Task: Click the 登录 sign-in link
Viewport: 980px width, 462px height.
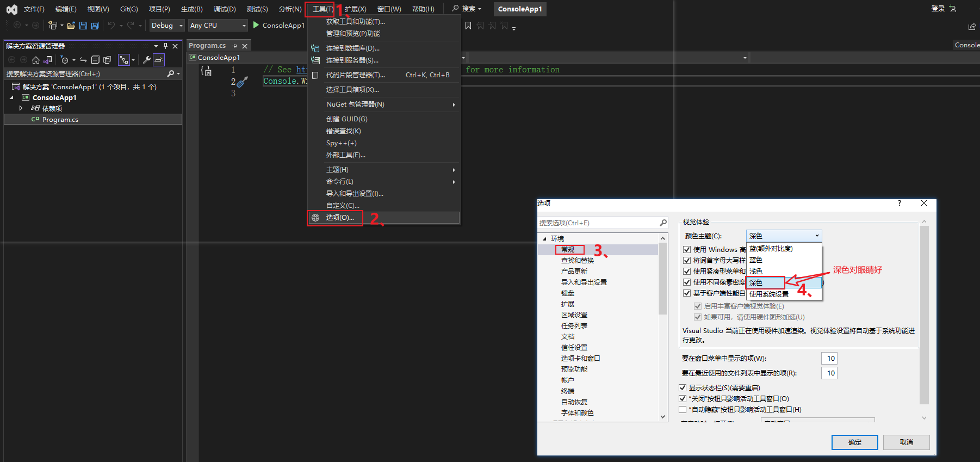Action: 938,9
